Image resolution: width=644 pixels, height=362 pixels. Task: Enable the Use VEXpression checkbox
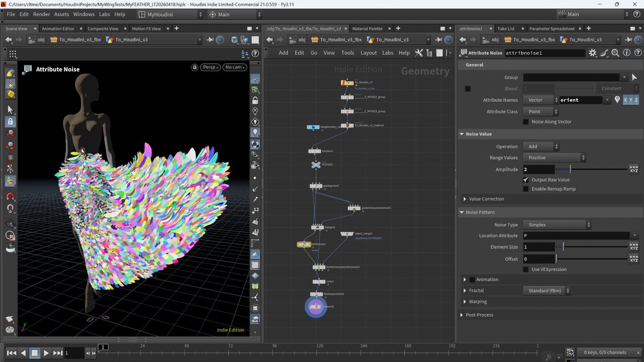tap(526, 269)
